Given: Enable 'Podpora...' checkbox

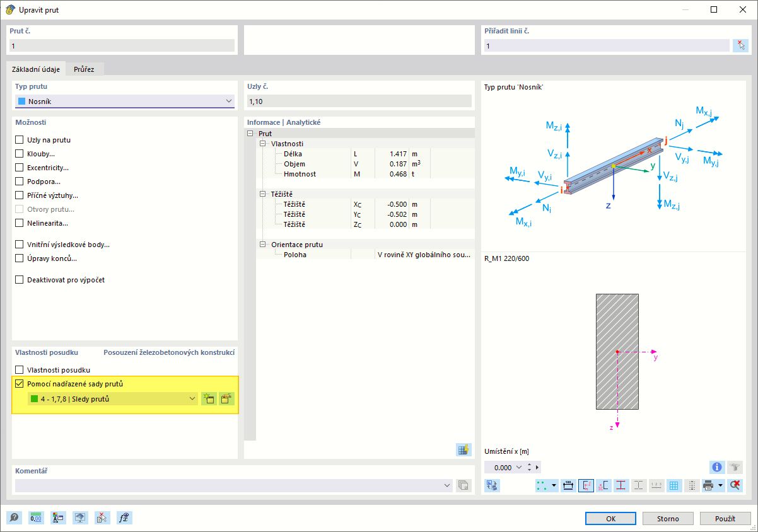Looking at the screenshot, I should [x=20, y=182].
